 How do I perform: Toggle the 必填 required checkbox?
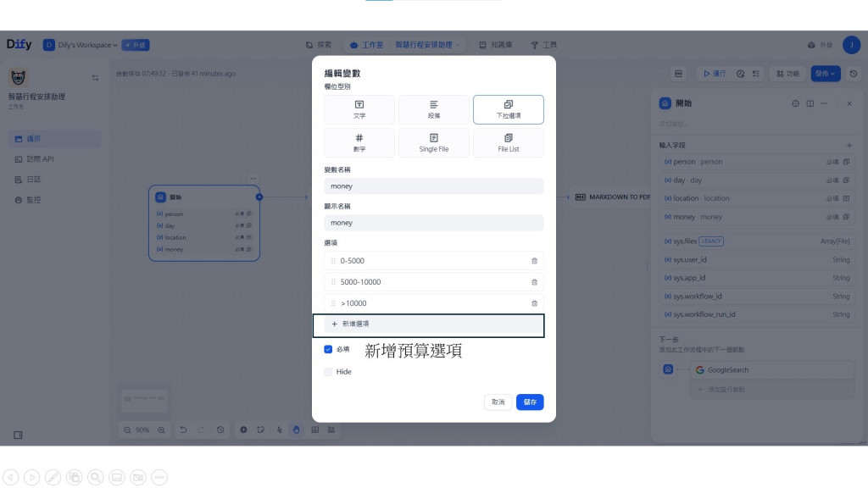(328, 349)
